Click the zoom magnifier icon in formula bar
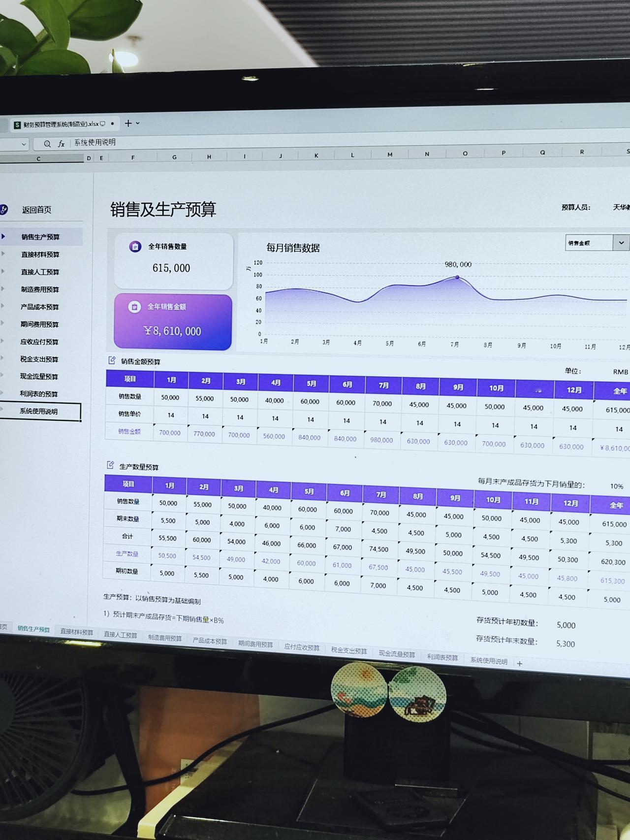Image resolution: width=630 pixels, height=840 pixels. pos(47,144)
